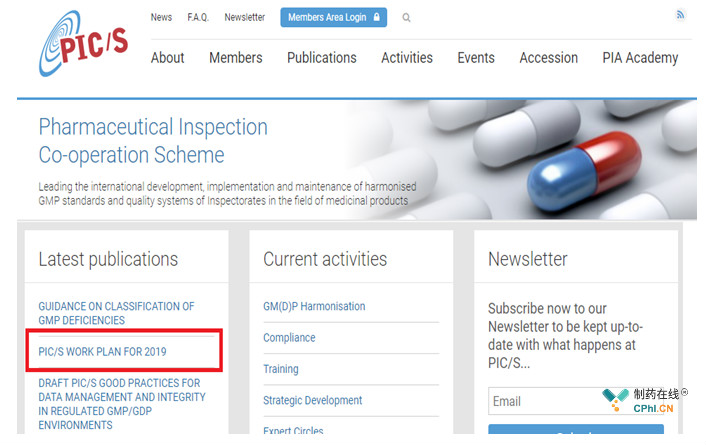The width and height of the screenshot is (706, 445).
Task: Open the About menu
Action: point(167,58)
